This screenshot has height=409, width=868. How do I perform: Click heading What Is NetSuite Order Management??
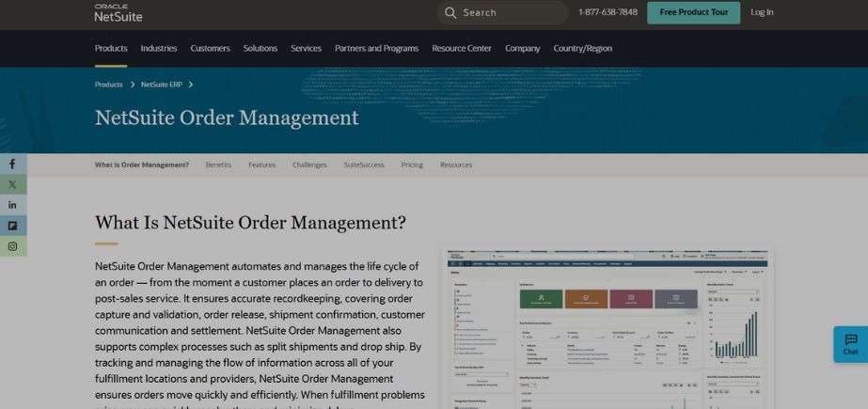click(250, 223)
